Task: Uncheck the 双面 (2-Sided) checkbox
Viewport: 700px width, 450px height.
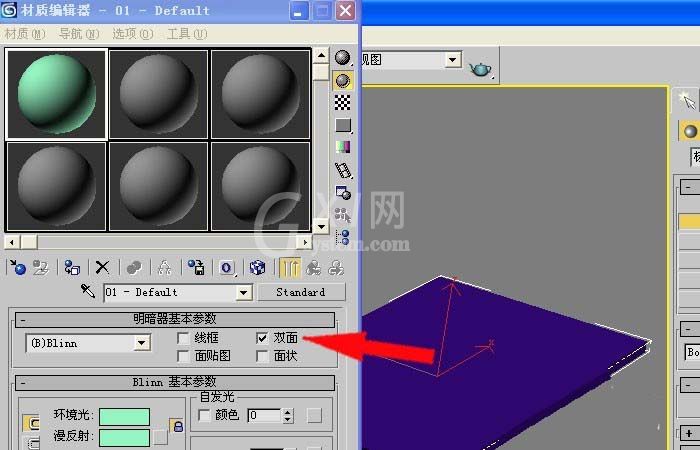Action: click(x=262, y=338)
